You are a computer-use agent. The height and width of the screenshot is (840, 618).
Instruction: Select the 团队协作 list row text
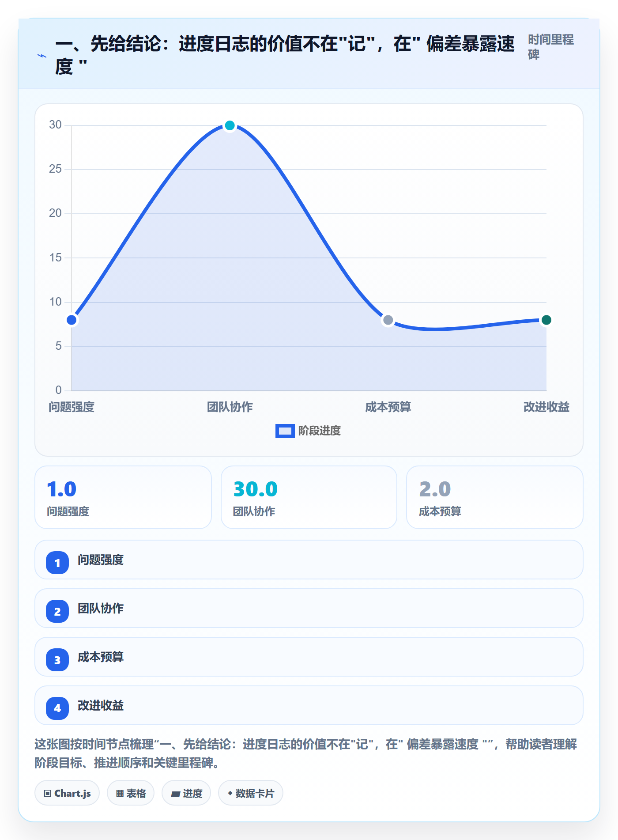coord(101,609)
